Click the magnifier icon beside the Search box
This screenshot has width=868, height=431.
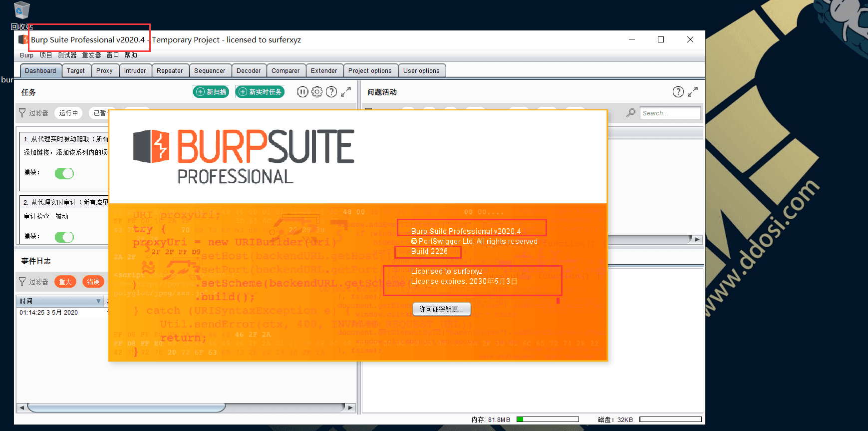pyautogui.click(x=631, y=113)
